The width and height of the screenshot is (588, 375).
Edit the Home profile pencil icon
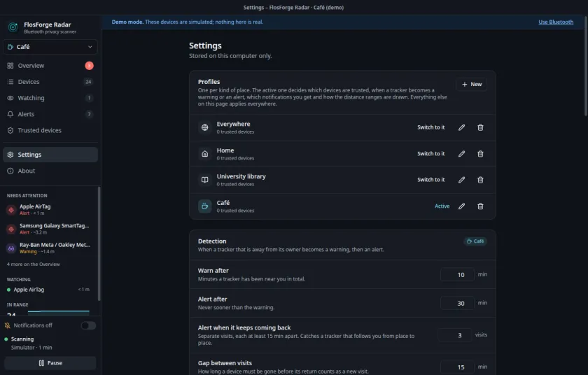click(461, 154)
